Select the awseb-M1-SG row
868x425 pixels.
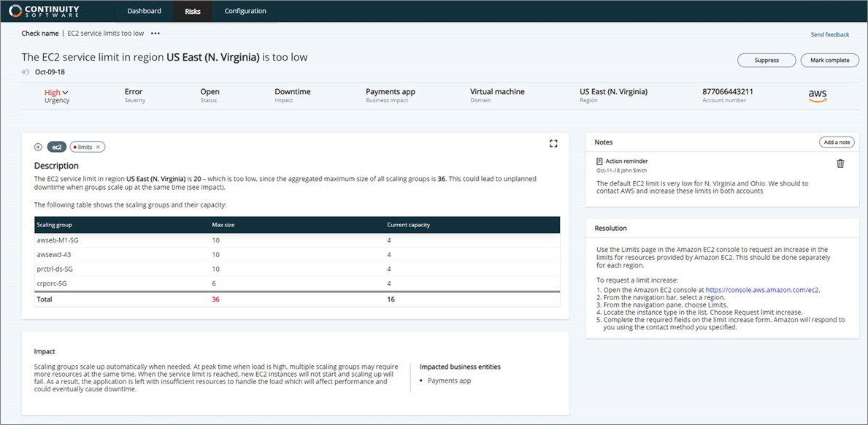[x=297, y=240]
